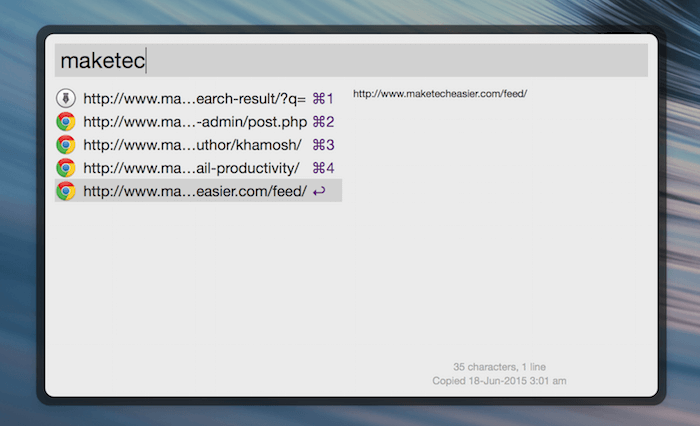Screen dimensions: 700x426
Task: Select the earch-result/?q= clipboard entry
Action: 194,99
